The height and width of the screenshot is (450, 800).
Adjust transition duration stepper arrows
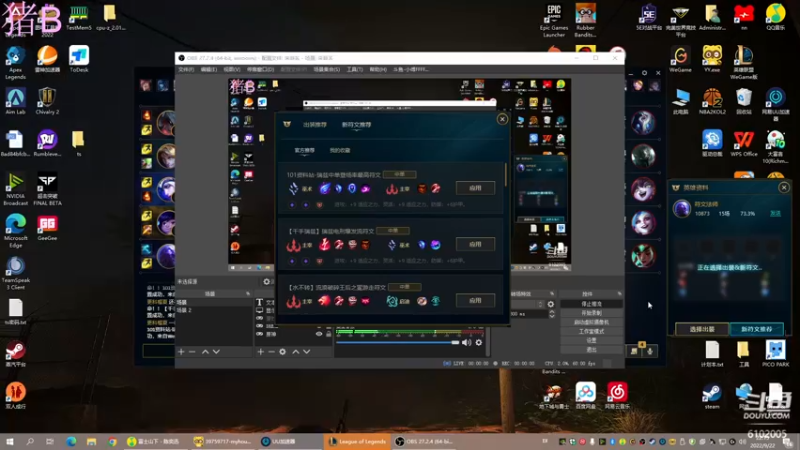(x=552, y=314)
